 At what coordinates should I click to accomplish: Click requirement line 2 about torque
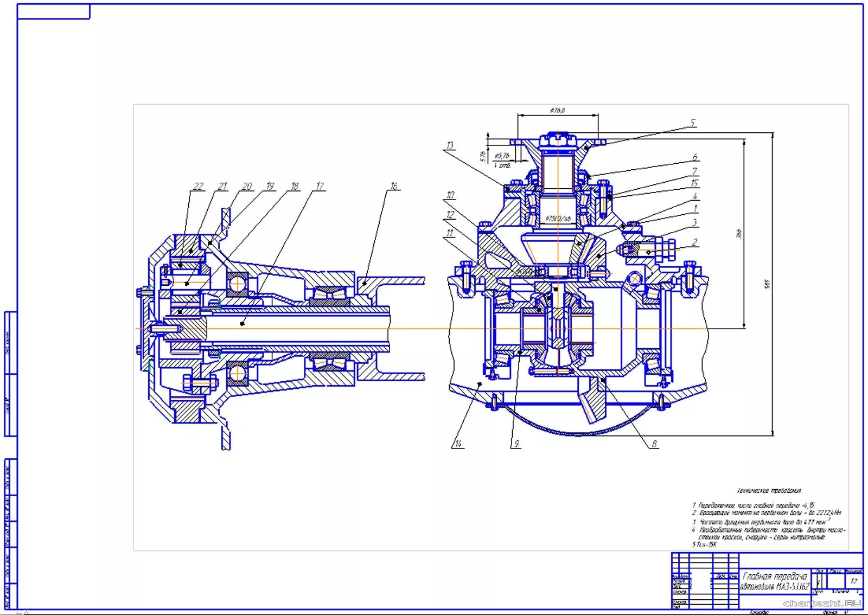[767, 512]
